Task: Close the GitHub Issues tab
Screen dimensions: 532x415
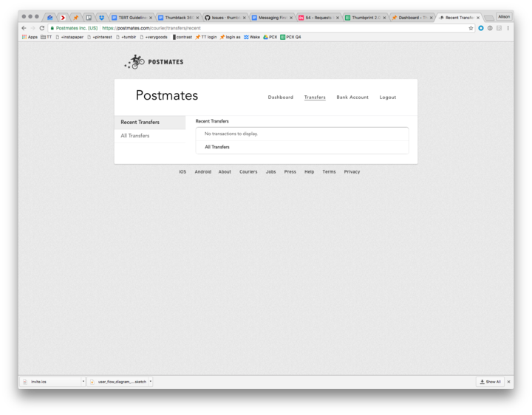Action: (245, 18)
